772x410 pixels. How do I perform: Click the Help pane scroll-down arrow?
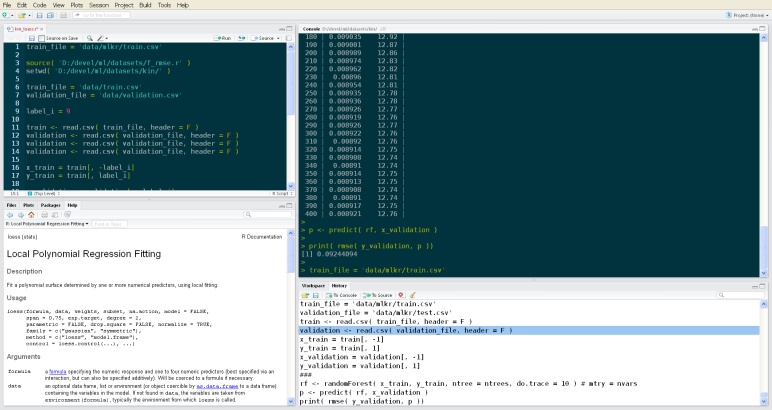[x=290, y=402]
